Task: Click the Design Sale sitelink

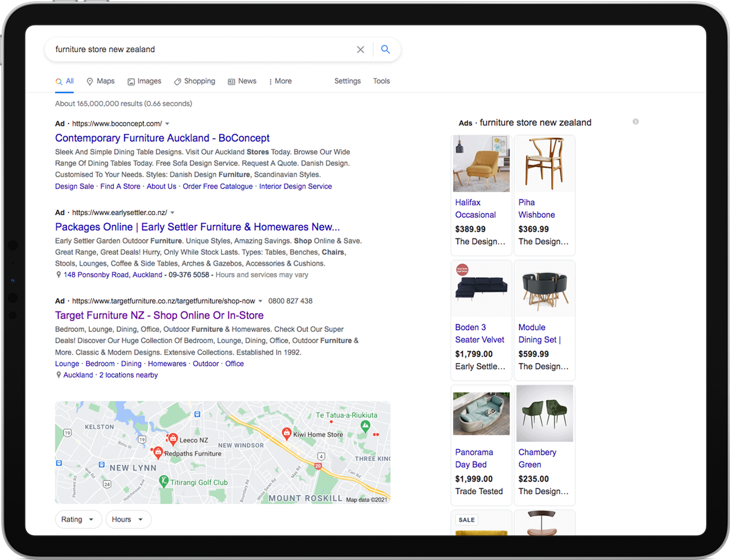Action: [74, 187]
